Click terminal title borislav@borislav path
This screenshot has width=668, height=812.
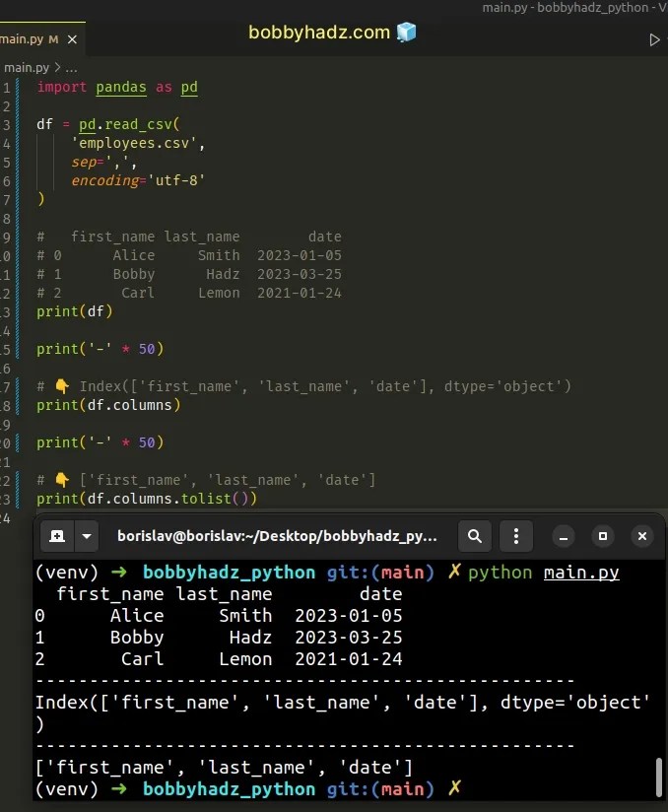click(277, 536)
